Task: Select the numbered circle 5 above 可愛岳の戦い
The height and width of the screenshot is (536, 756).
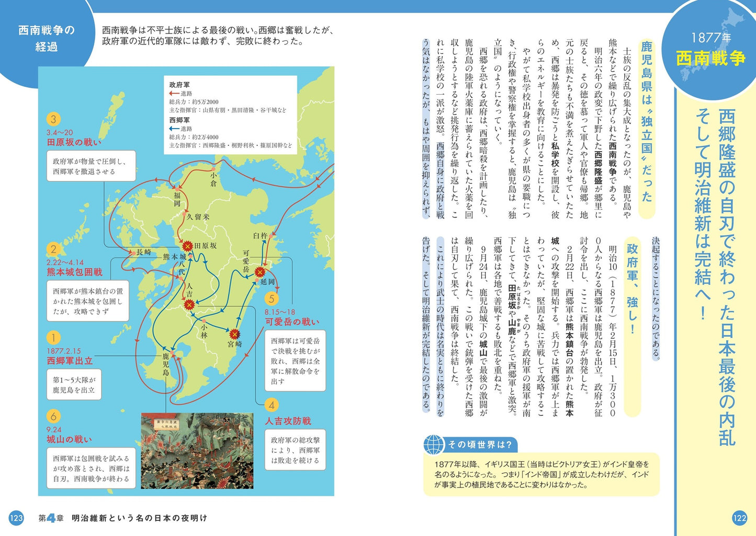Action: [271, 299]
